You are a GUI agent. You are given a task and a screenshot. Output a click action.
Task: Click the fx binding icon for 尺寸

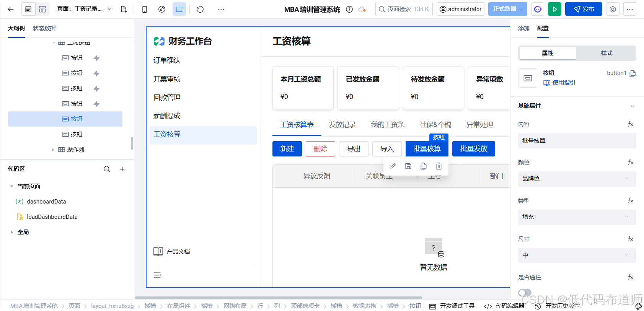(630, 239)
